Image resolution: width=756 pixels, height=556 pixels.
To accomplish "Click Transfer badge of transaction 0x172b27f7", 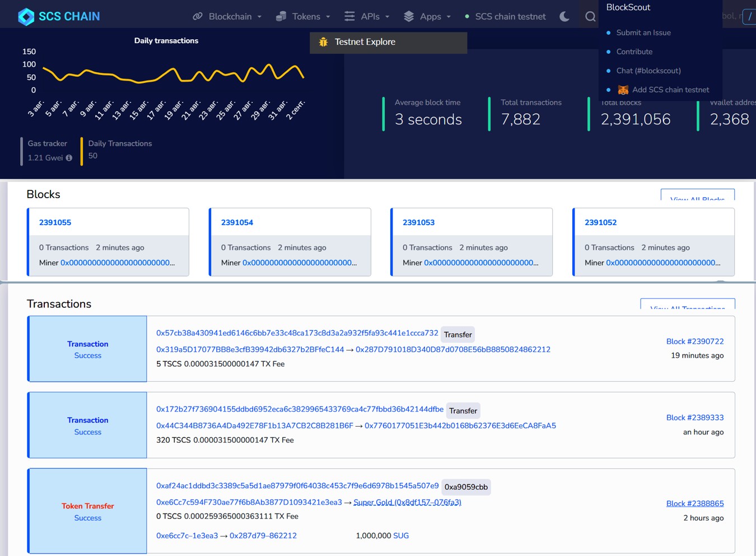I will coord(463,411).
